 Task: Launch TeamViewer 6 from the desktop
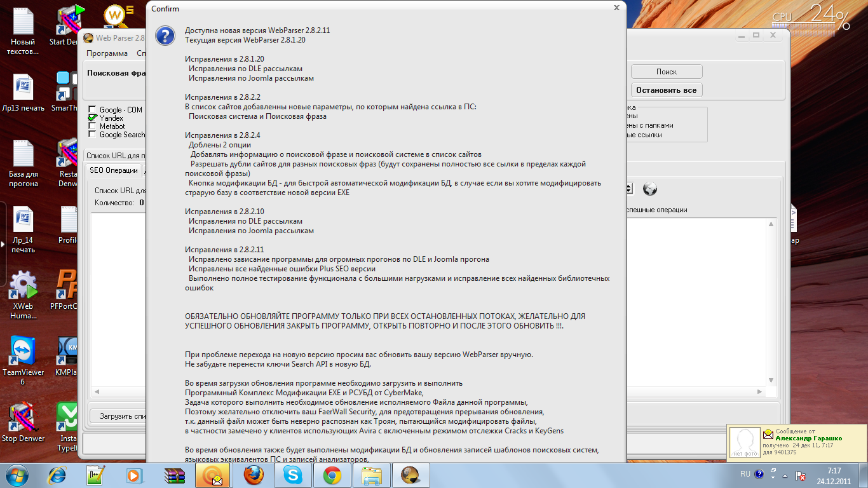(23, 361)
